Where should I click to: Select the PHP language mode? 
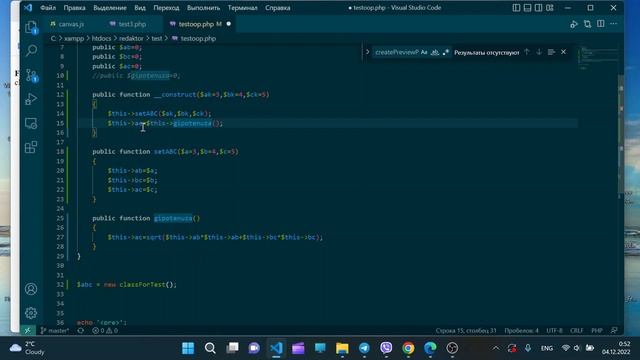click(x=597, y=331)
